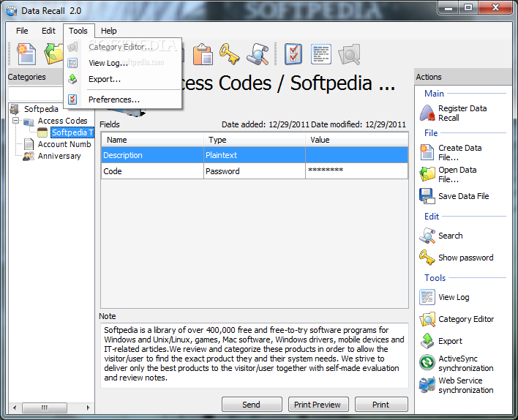The image size is (518, 420).
Task: Click the Account Numb document icon
Action: pyautogui.click(x=29, y=144)
